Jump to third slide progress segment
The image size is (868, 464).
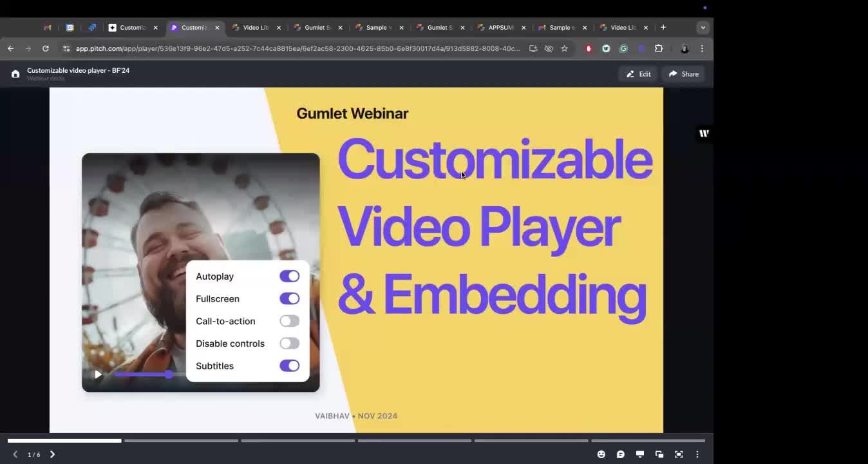297,441
